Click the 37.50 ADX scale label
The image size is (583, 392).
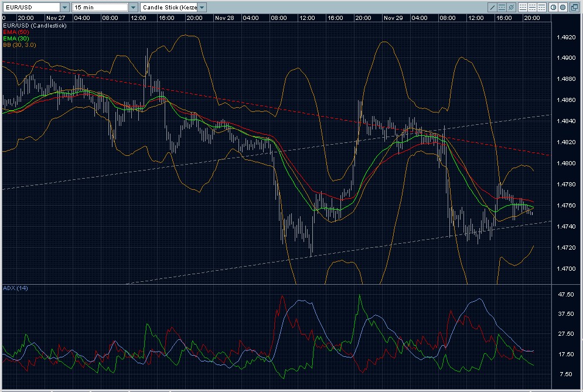(566, 314)
